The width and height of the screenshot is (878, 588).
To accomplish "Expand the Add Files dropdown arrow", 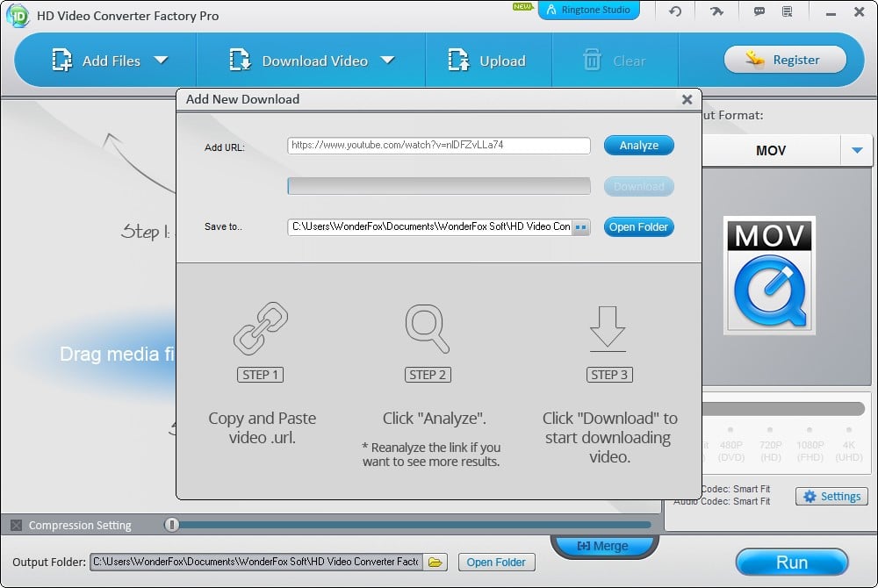I will pos(161,61).
